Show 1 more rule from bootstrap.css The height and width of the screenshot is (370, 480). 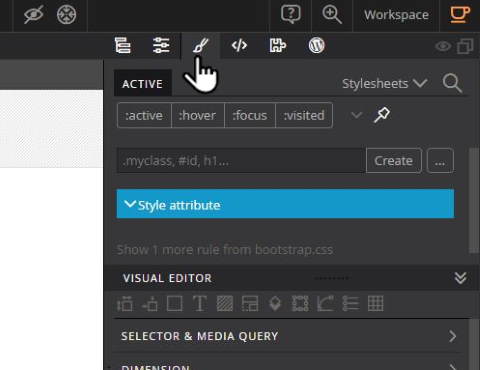coord(225,250)
